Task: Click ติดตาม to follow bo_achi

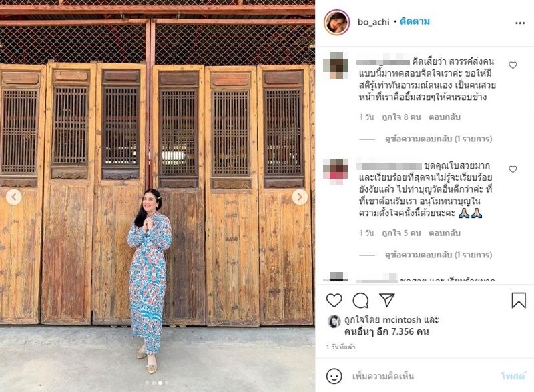Action: [x=415, y=21]
